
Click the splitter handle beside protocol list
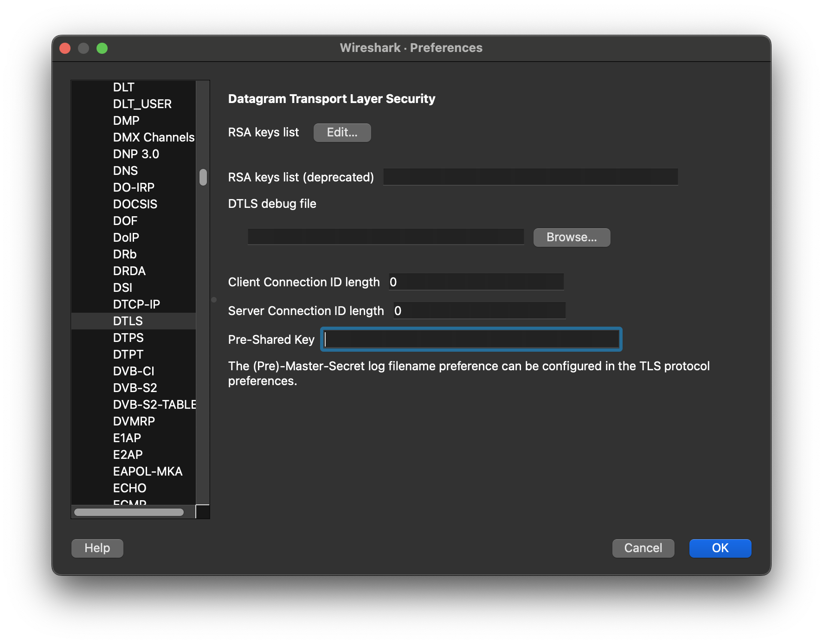tap(214, 300)
